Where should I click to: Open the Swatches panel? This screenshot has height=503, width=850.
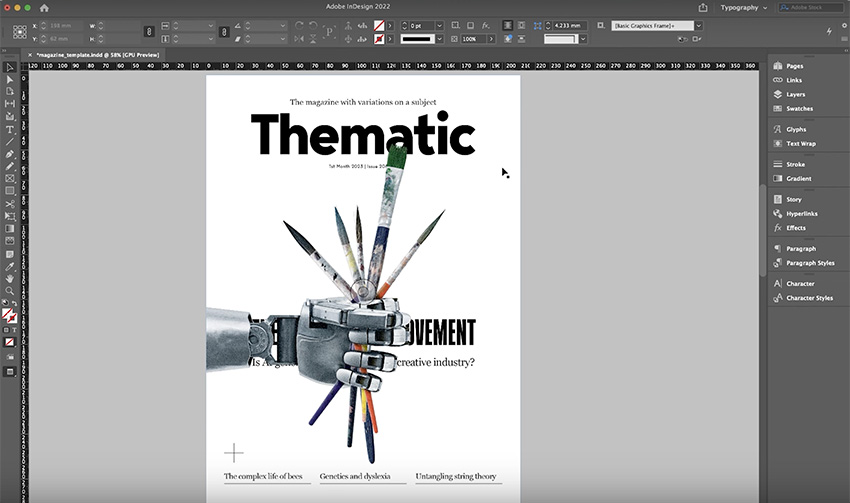click(x=799, y=108)
